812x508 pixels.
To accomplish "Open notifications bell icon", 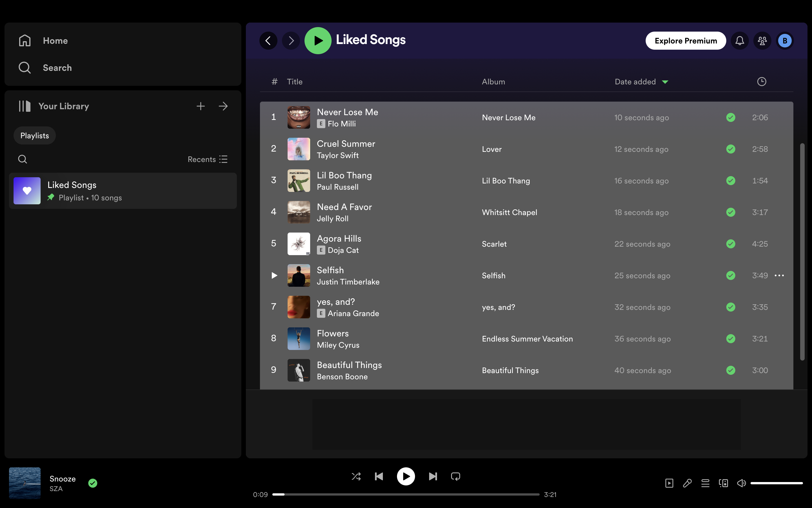I will point(740,41).
